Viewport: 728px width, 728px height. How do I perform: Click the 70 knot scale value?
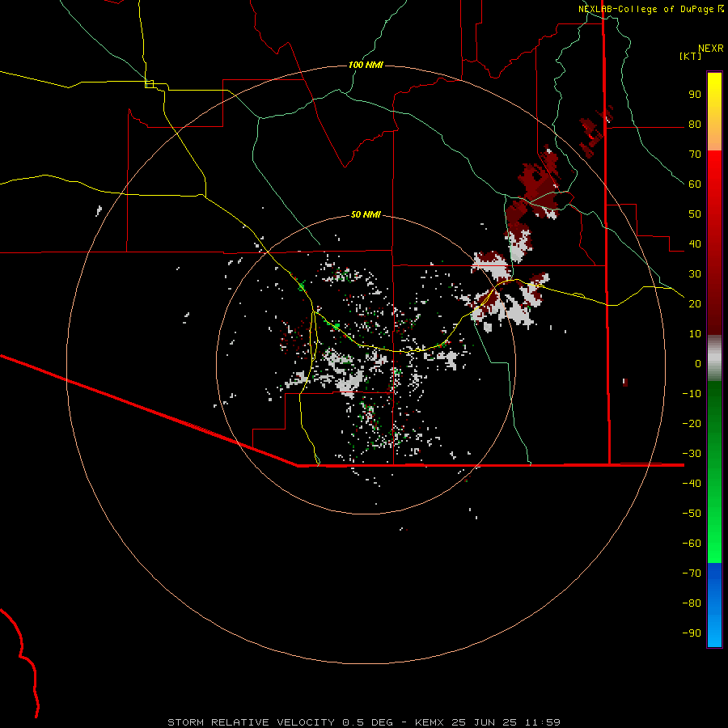click(695, 154)
